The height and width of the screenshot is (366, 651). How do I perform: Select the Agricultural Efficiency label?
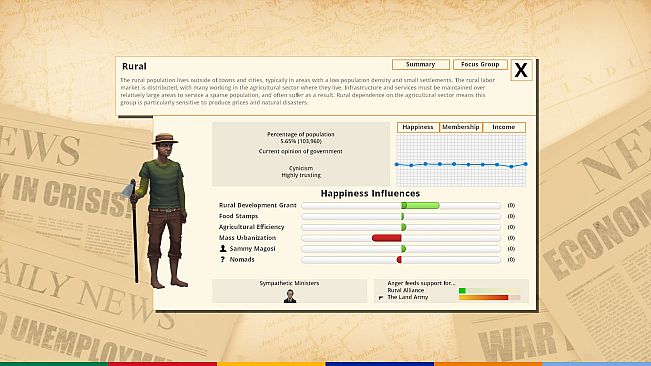click(x=252, y=227)
